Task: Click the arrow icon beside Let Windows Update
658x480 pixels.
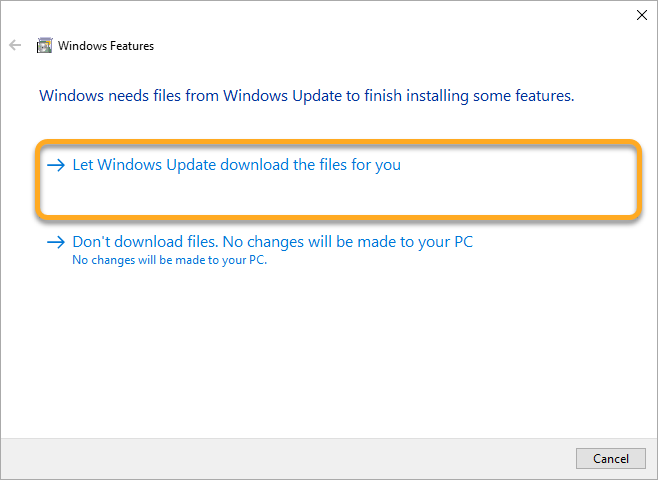Action: [56, 165]
